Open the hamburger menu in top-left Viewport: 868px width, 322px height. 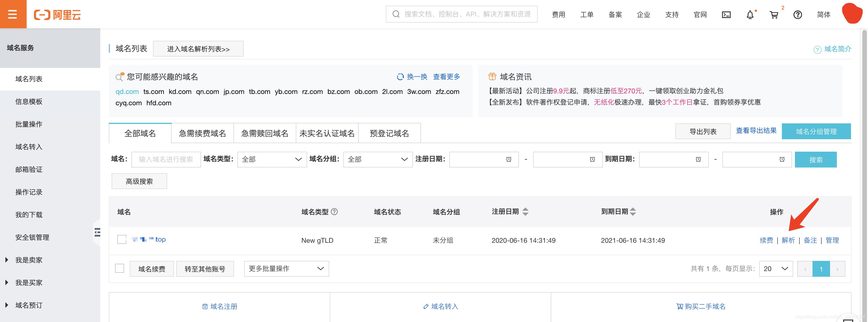pos(13,14)
